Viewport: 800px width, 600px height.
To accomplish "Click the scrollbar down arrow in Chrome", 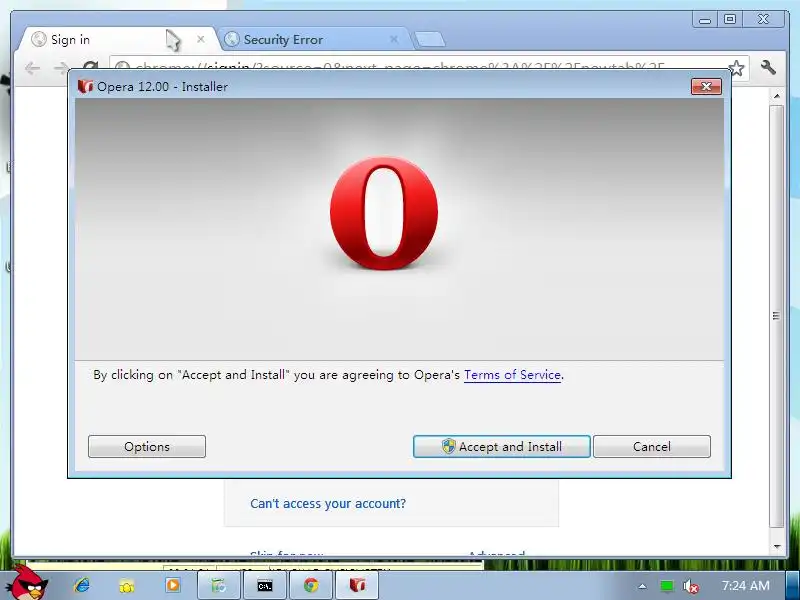I will coord(777,546).
